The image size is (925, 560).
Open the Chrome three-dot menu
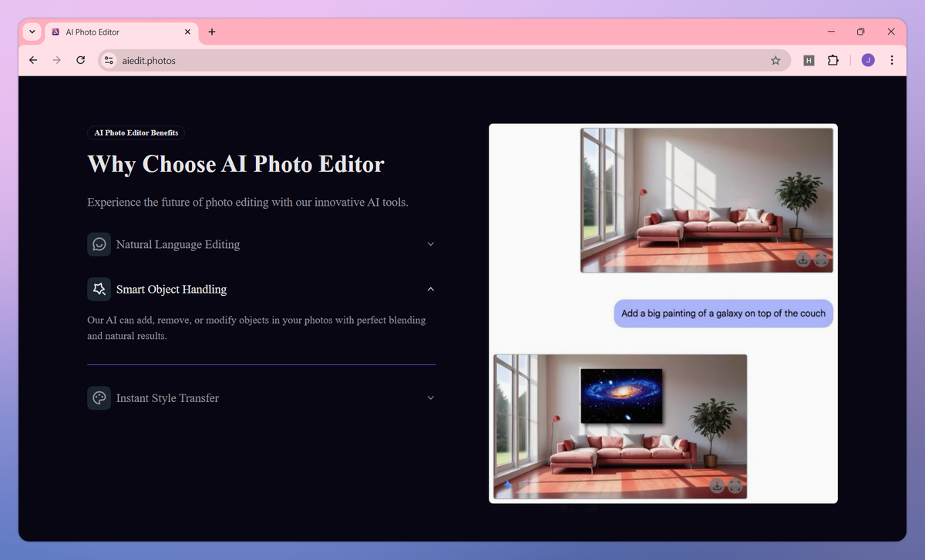(x=892, y=60)
